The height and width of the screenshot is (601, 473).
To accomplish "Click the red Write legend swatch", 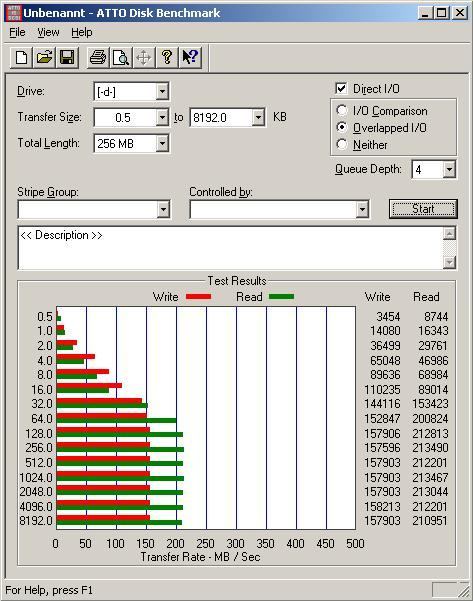I will [x=198, y=297].
